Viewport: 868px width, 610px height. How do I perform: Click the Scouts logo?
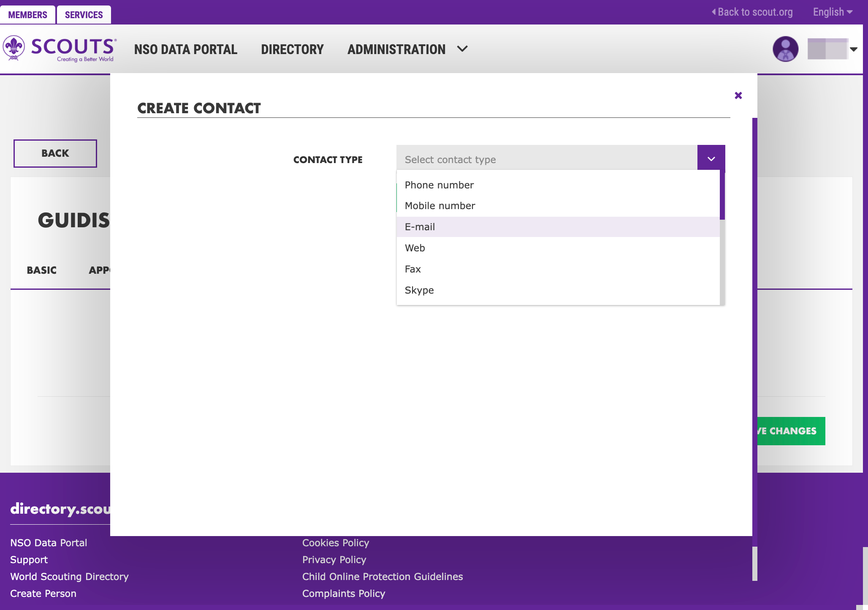[60, 49]
